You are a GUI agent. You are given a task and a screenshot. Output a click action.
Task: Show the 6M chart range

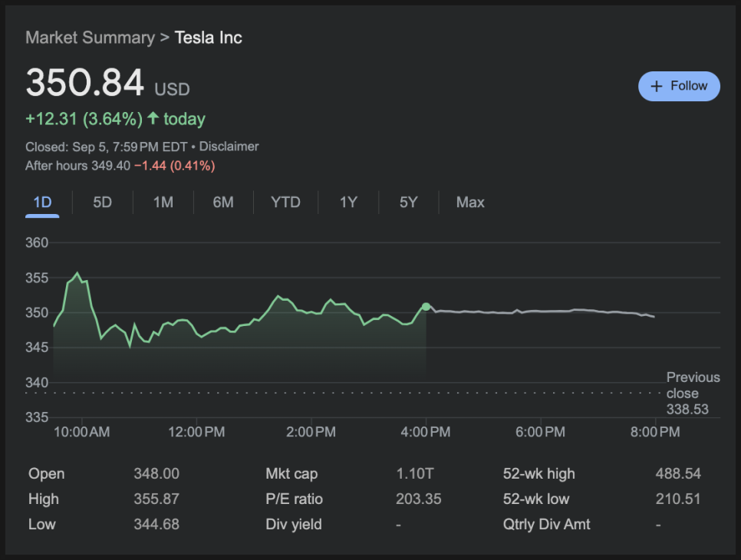(223, 203)
